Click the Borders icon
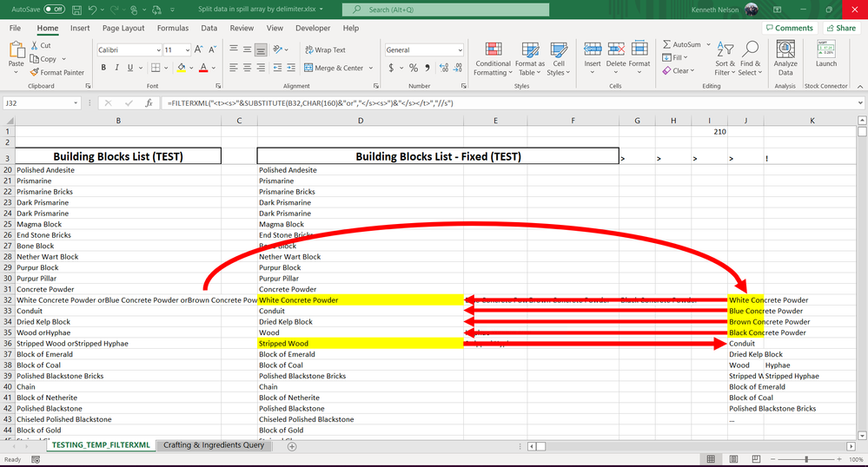 click(x=156, y=68)
